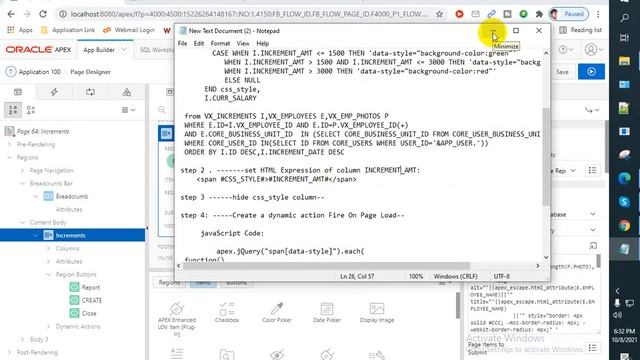Open browser extensions puzzle icon
The width and height of the screenshot is (640, 360).
(x=539, y=14)
